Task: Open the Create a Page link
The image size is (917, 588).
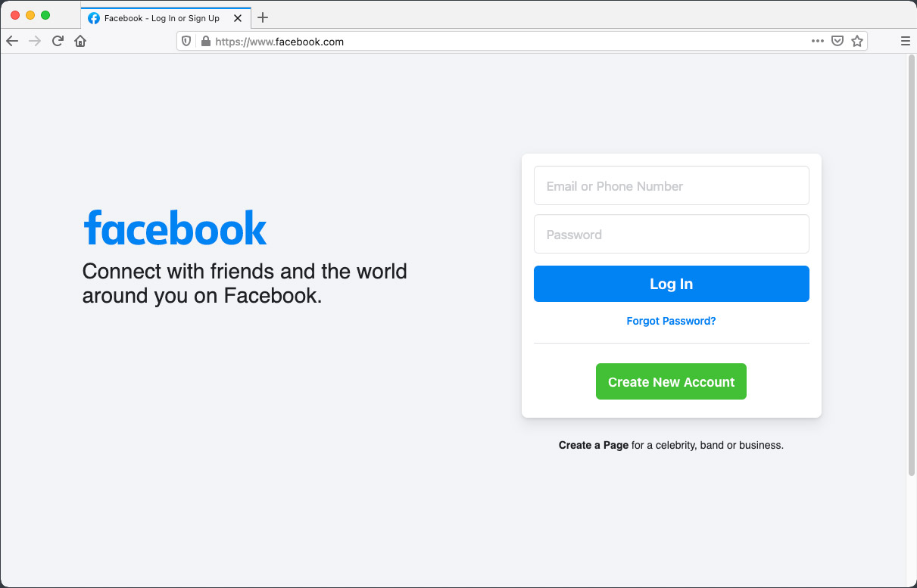Action: tap(594, 445)
